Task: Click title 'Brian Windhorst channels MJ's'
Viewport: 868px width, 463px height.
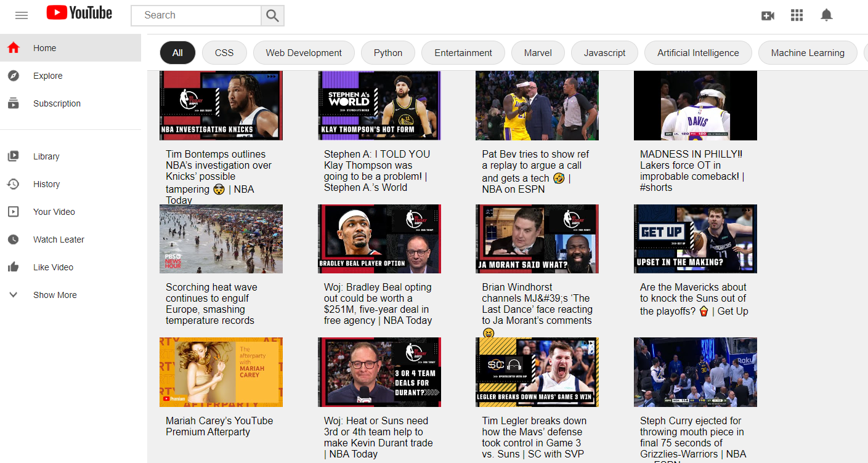Action: tap(537, 310)
